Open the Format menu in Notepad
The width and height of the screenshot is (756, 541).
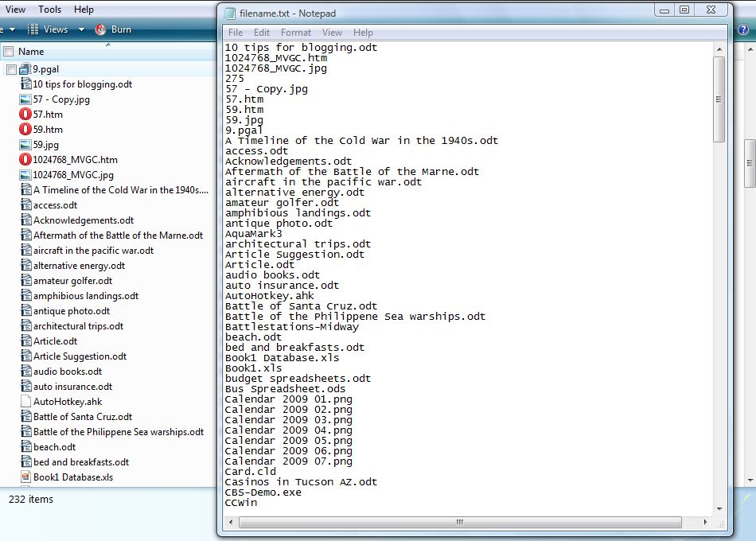pyautogui.click(x=295, y=33)
